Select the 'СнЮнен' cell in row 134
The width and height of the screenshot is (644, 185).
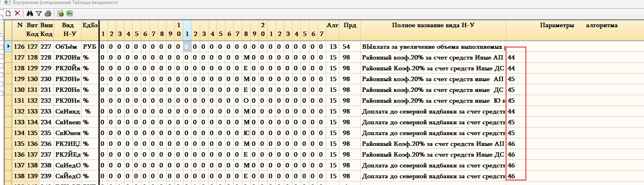pyautogui.click(x=68, y=133)
